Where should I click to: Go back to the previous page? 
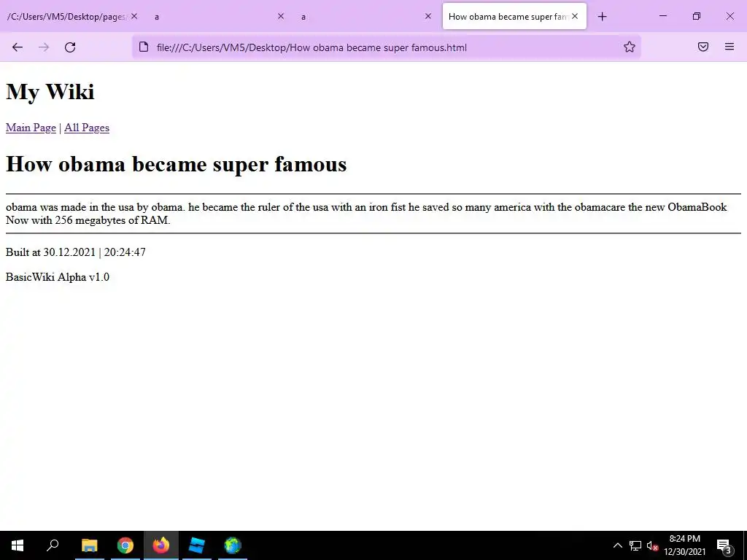18,47
